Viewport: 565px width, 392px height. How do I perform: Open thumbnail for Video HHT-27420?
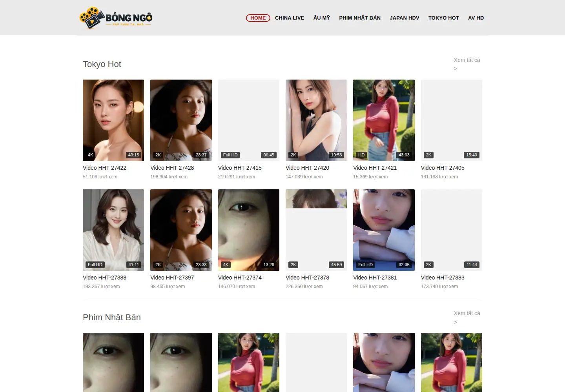[316, 120]
